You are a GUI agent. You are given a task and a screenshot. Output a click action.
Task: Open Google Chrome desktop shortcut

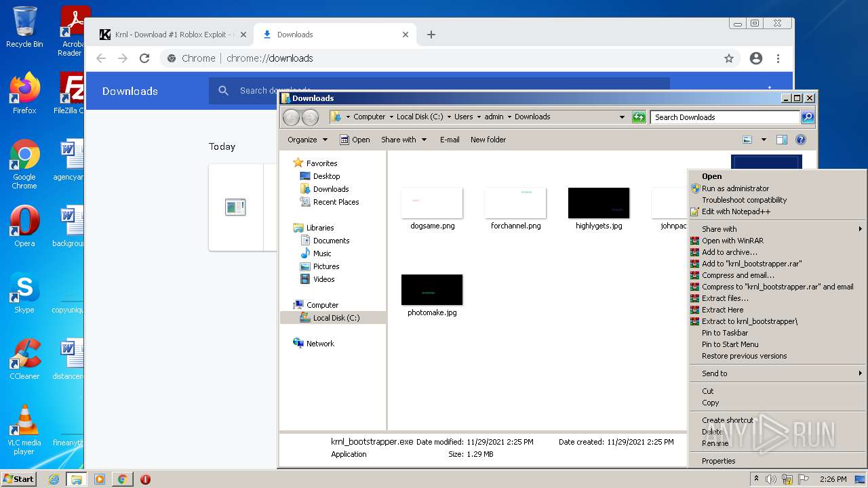(x=24, y=164)
